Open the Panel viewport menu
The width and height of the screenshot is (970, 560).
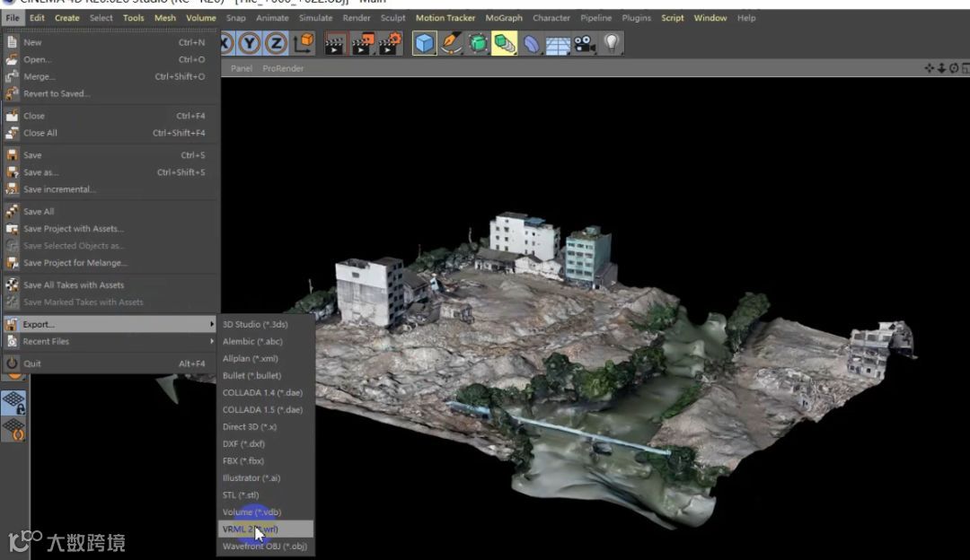point(242,68)
